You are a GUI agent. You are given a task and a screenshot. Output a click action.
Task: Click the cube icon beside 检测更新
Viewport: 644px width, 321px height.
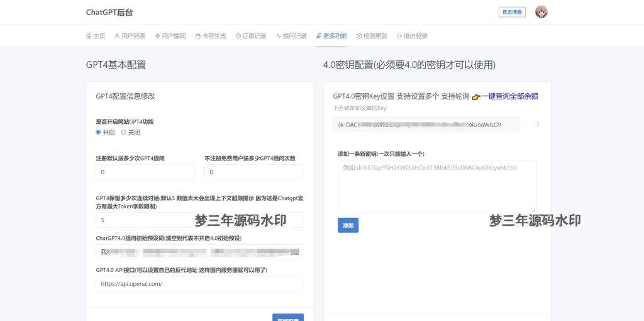click(x=359, y=36)
